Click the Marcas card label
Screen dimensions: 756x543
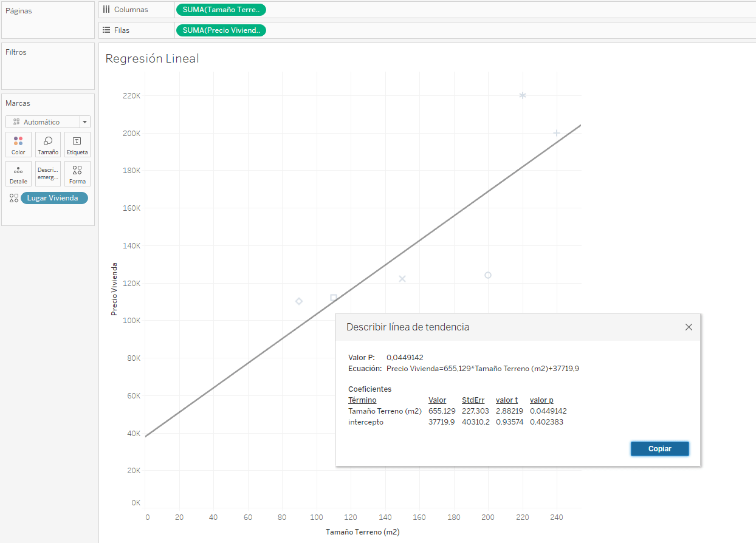click(x=18, y=103)
